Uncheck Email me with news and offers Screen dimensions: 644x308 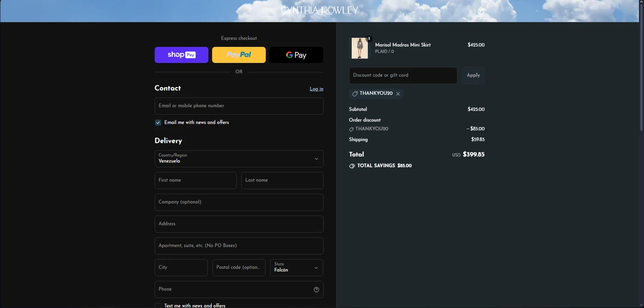[158, 123]
